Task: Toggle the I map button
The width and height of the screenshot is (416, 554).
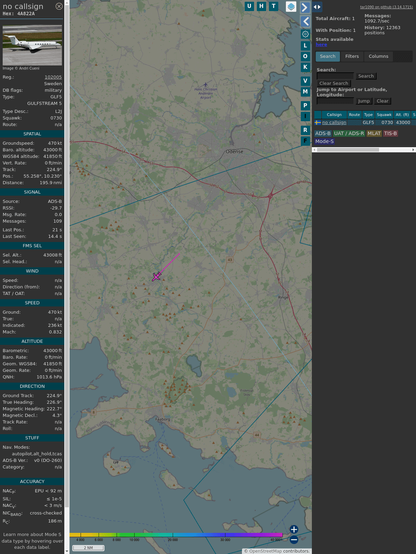Action: [x=305, y=116]
